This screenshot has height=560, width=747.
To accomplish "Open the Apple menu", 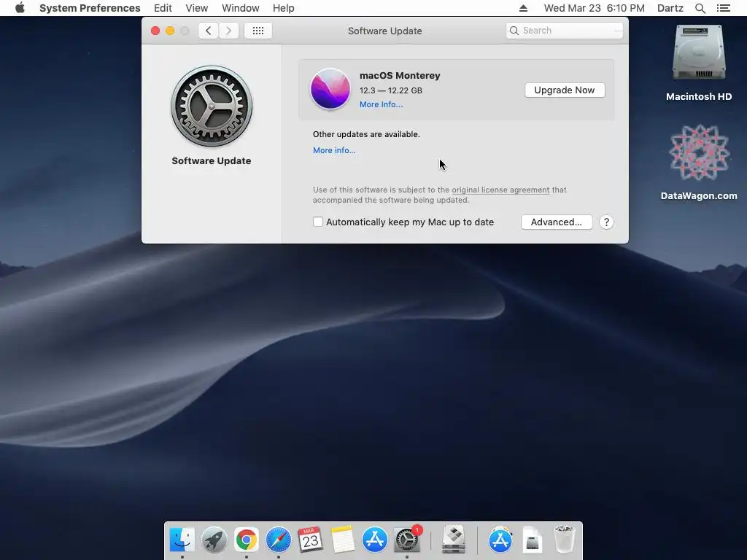I will [x=20, y=8].
